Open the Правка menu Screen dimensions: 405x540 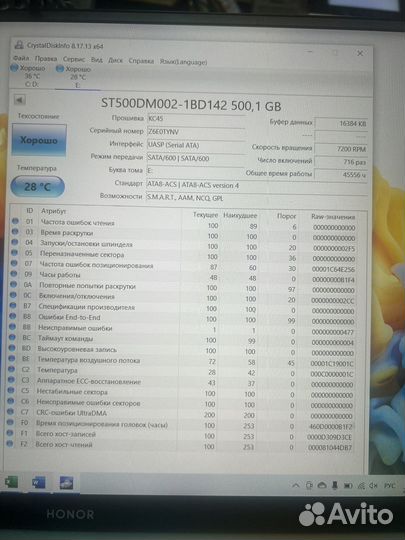click(x=46, y=59)
